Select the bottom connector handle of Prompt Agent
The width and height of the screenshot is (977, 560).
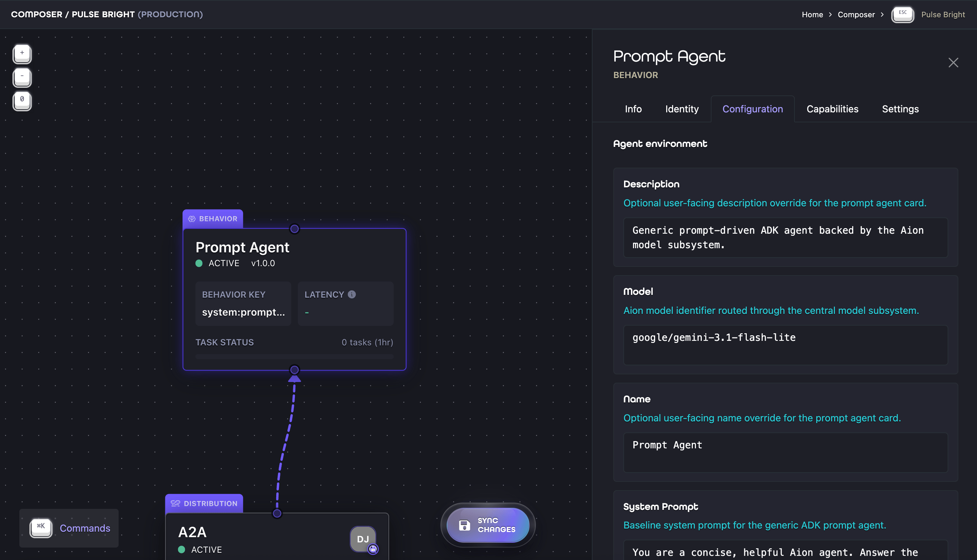tap(294, 370)
